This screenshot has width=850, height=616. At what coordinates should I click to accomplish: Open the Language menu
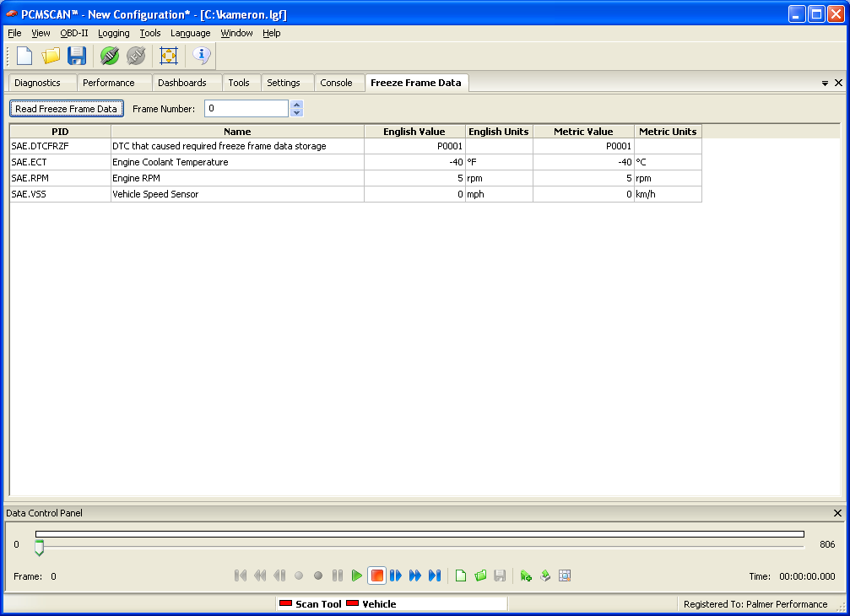pos(190,33)
